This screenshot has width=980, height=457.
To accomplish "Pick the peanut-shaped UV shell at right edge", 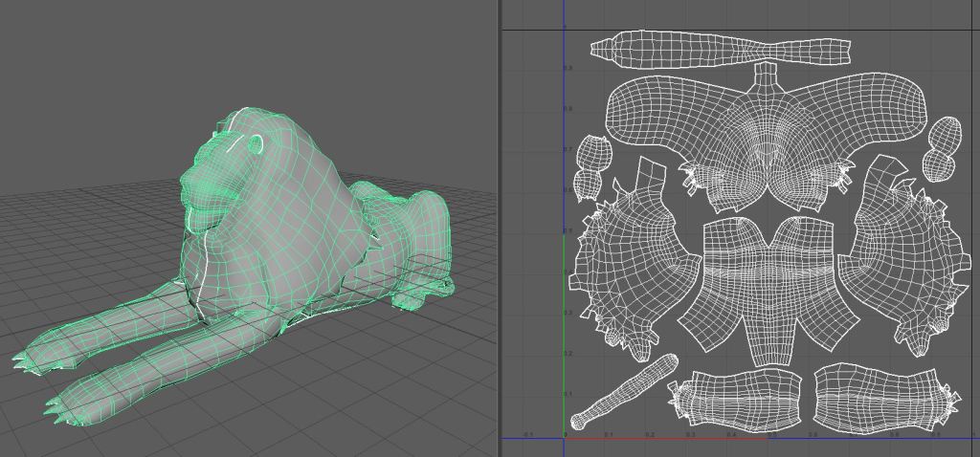I will [942, 150].
